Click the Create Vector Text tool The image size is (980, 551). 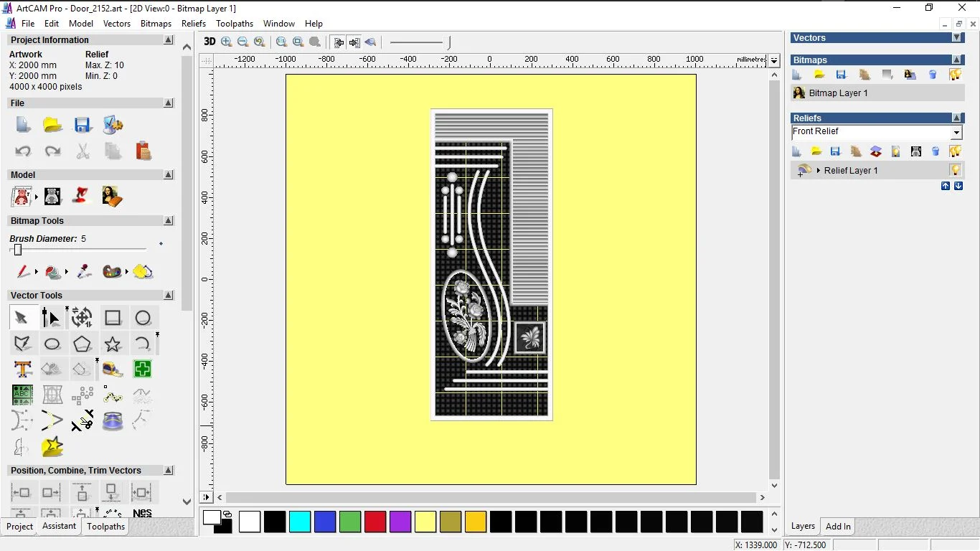[22, 369]
